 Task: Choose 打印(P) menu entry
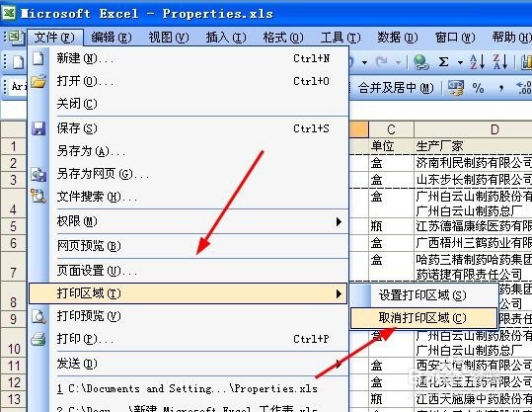[189, 339]
